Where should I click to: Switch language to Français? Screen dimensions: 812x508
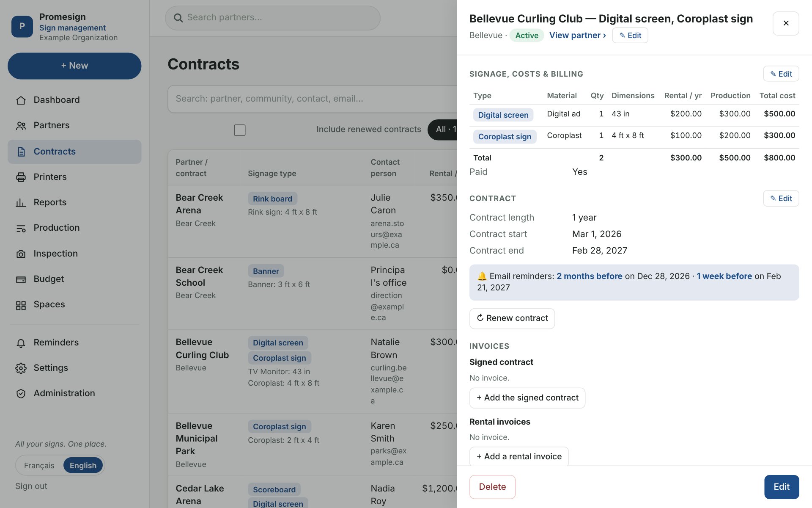point(39,466)
